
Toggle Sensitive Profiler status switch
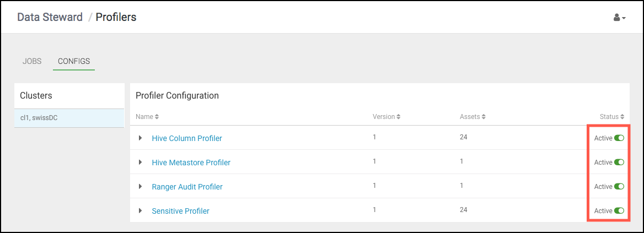[619, 211]
